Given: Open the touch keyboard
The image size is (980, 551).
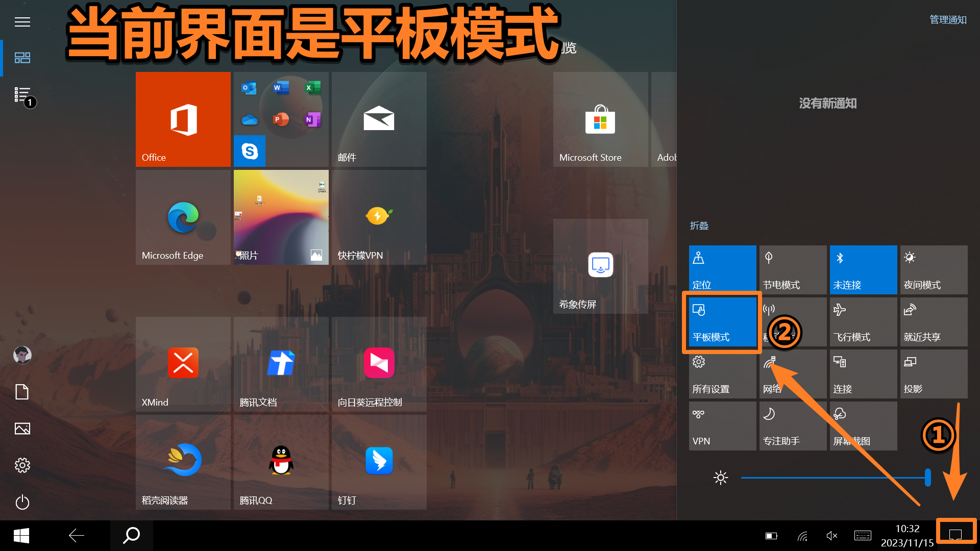Looking at the screenshot, I should point(863,536).
